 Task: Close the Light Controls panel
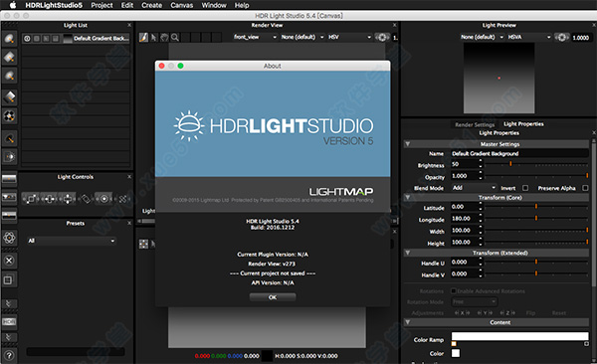point(129,177)
